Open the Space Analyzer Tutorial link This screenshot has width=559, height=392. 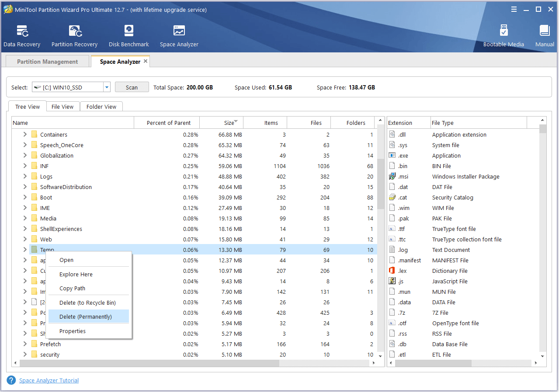(49, 381)
